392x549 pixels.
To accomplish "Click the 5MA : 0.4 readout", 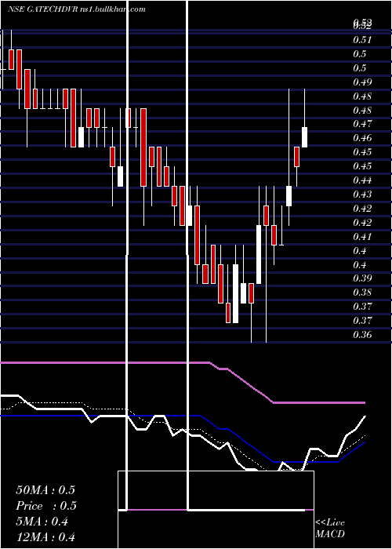I will coord(42,522).
